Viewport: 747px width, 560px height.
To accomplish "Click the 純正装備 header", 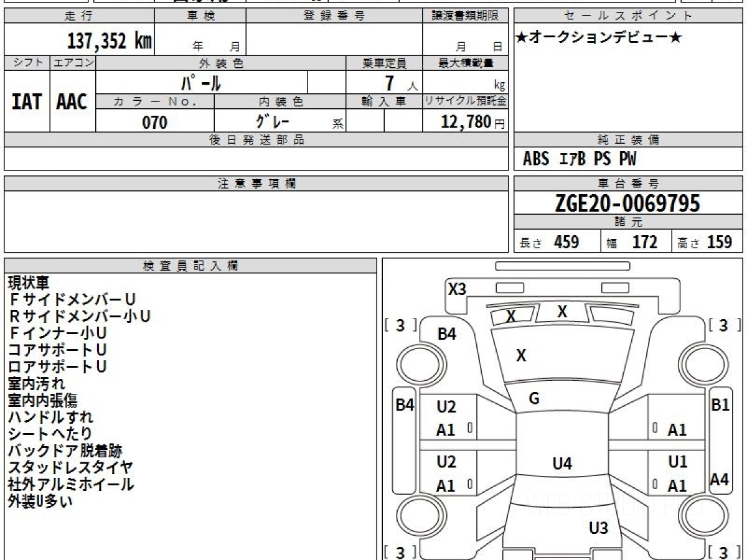I will tap(629, 140).
